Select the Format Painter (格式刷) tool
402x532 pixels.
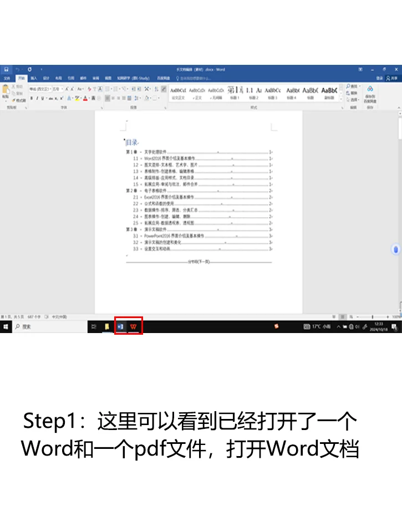point(19,100)
